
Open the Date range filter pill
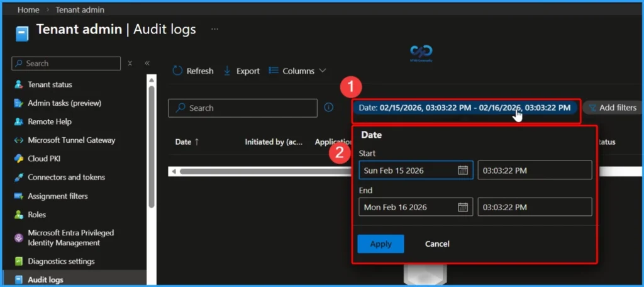tap(465, 108)
